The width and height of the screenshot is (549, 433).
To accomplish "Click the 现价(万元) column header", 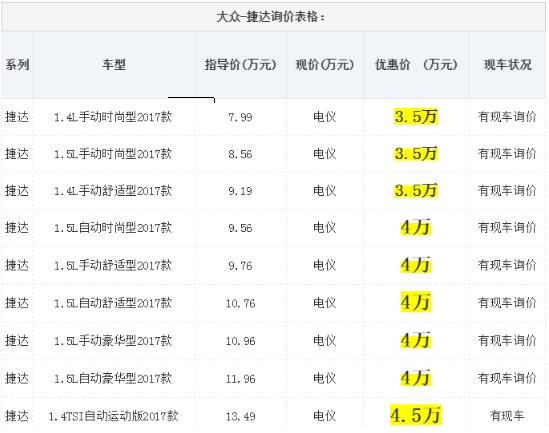I will pyautogui.click(x=325, y=64).
